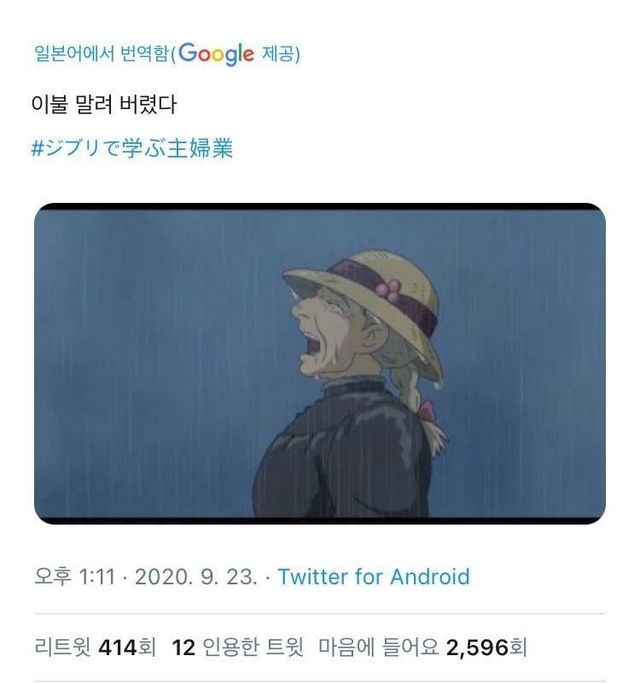Click the woman's dark dress in image
Image resolution: width=640 pixels, height=684 pixels.
pyautogui.click(x=340, y=460)
